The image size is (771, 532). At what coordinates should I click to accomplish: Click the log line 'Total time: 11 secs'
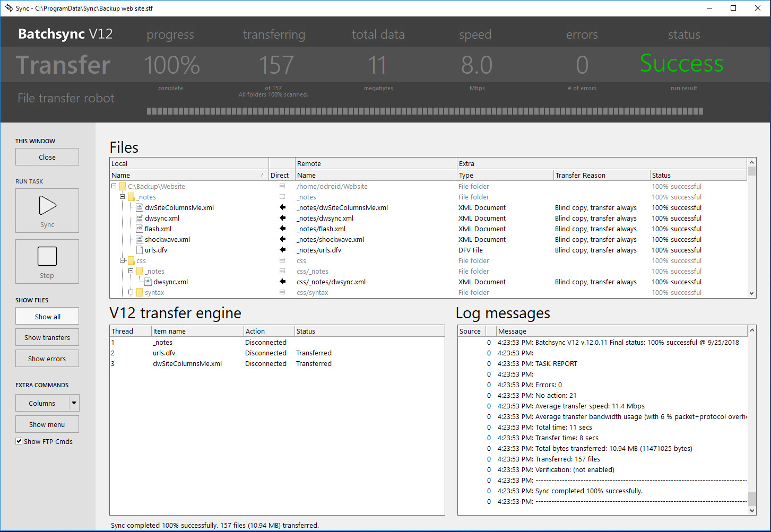[x=602, y=427]
